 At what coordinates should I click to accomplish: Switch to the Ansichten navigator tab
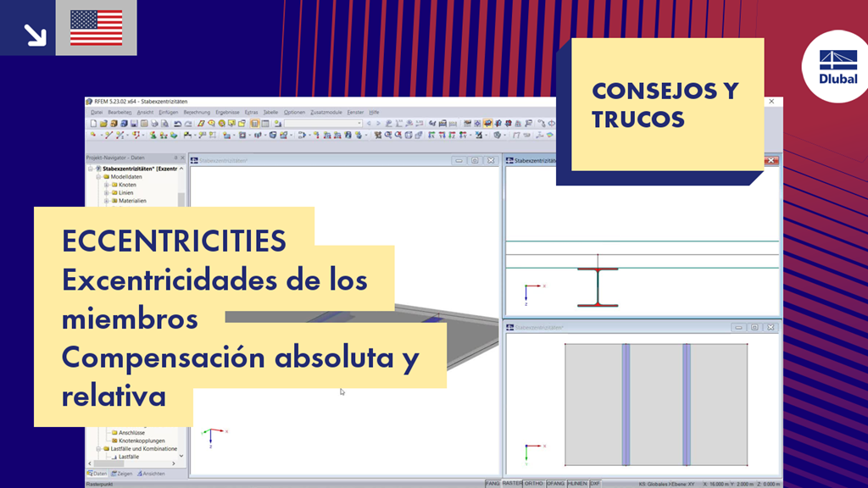pyautogui.click(x=151, y=474)
